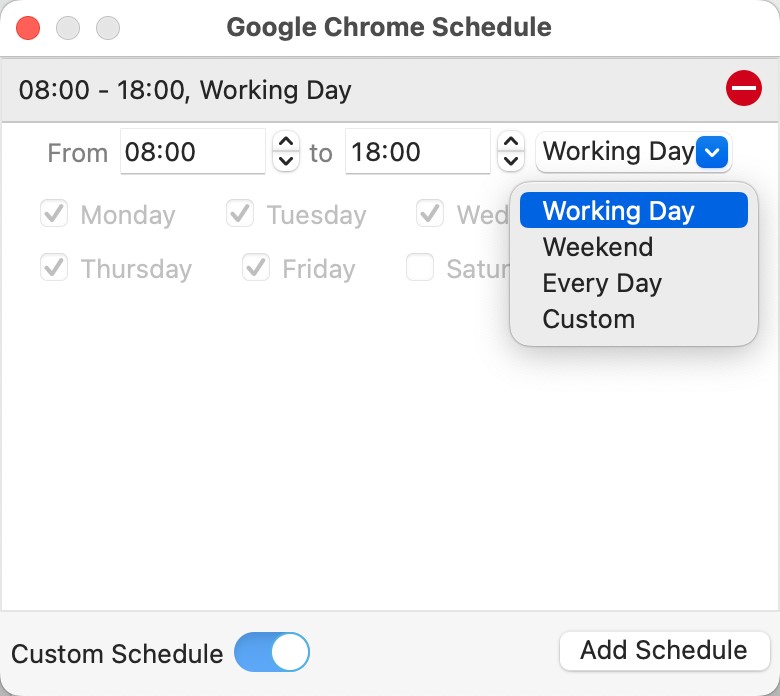Uncheck the Thursday checkbox
This screenshot has height=696, width=780.
54,268
